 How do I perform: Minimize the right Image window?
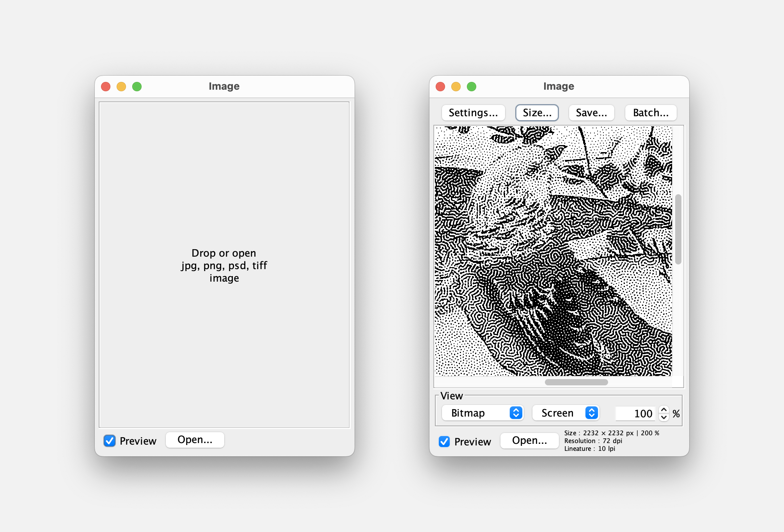456,87
